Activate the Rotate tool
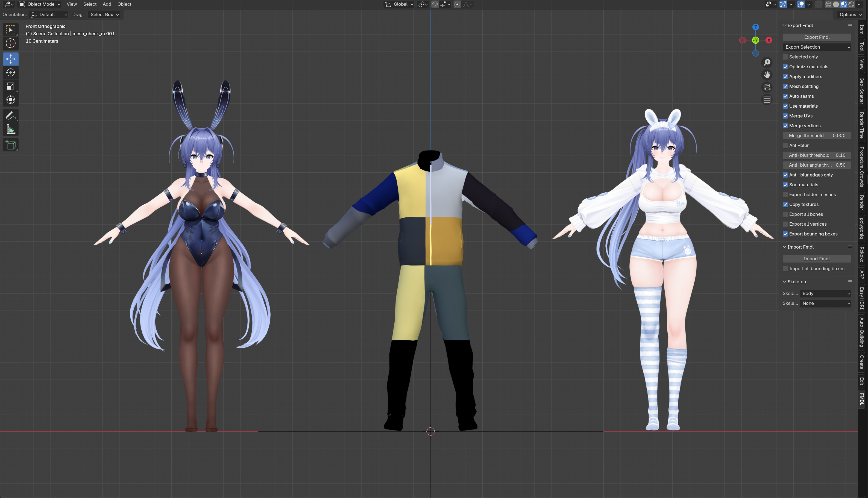This screenshot has height=498, width=868. (x=11, y=72)
